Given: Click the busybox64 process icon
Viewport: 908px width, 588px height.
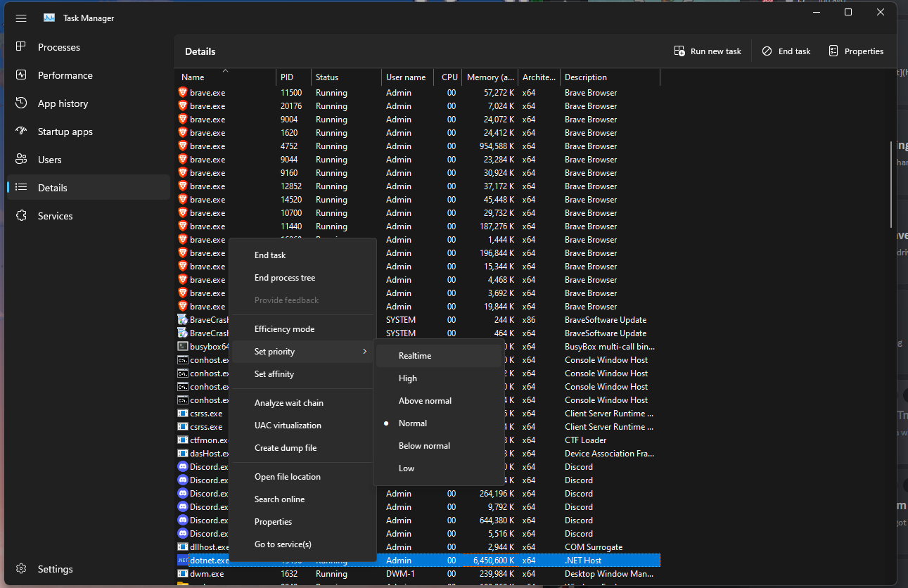Looking at the screenshot, I should click(183, 347).
